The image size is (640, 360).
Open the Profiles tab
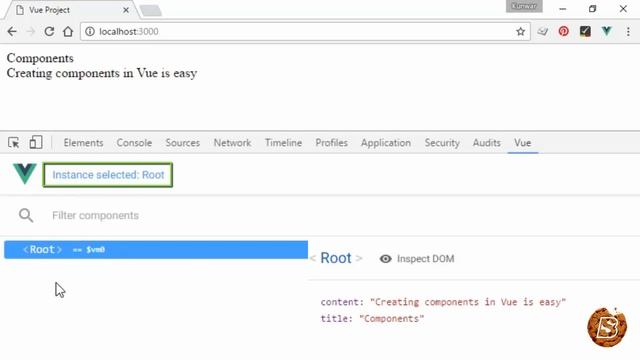[331, 143]
